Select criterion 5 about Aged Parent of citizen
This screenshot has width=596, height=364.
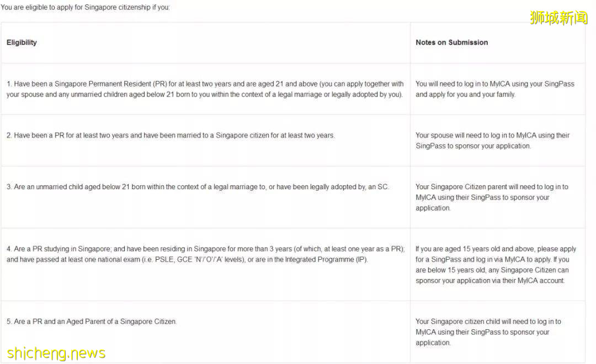click(92, 322)
